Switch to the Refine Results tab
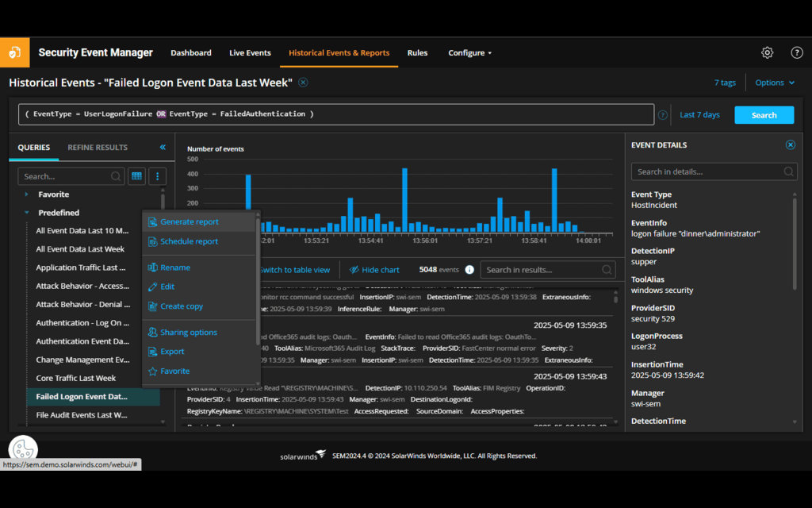Viewport: 812px width, 508px height. (x=98, y=148)
